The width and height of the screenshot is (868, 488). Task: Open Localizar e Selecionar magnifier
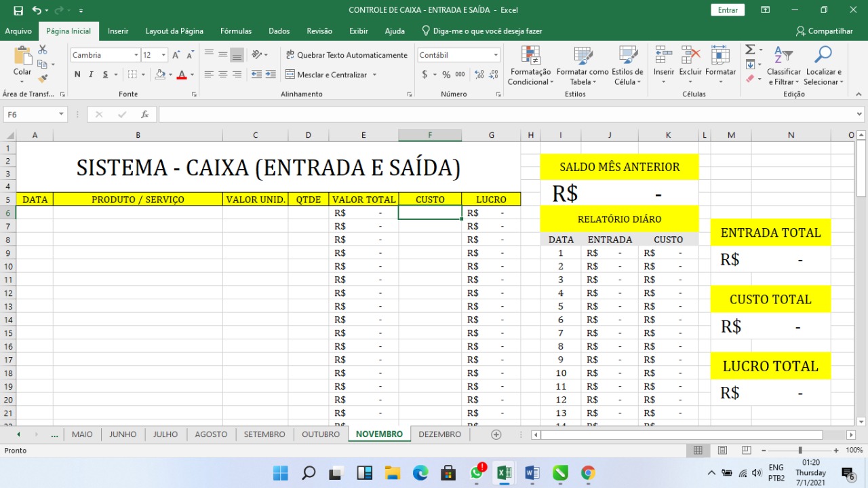[823, 67]
